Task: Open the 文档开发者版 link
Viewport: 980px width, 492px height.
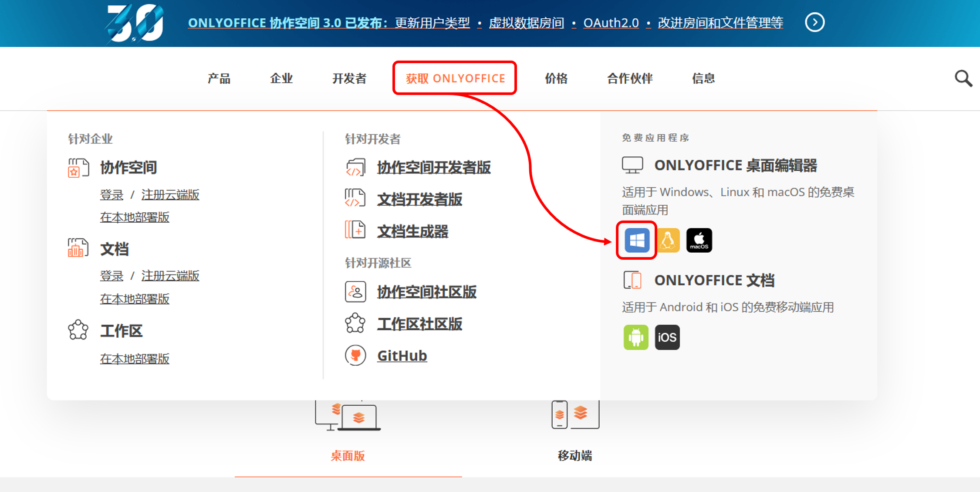Action: point(419,199)
